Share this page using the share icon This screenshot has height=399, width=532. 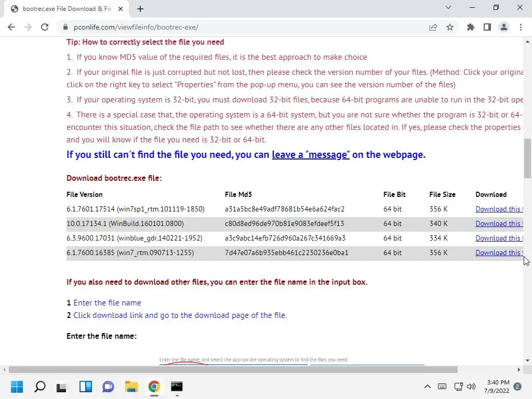(x=433, y=27)
